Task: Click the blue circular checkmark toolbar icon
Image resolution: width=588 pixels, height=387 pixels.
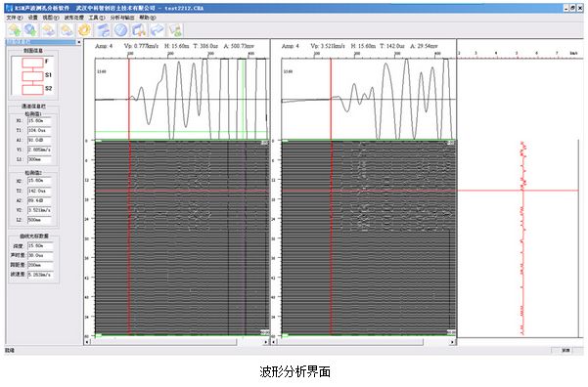Action: coord(120,30)
